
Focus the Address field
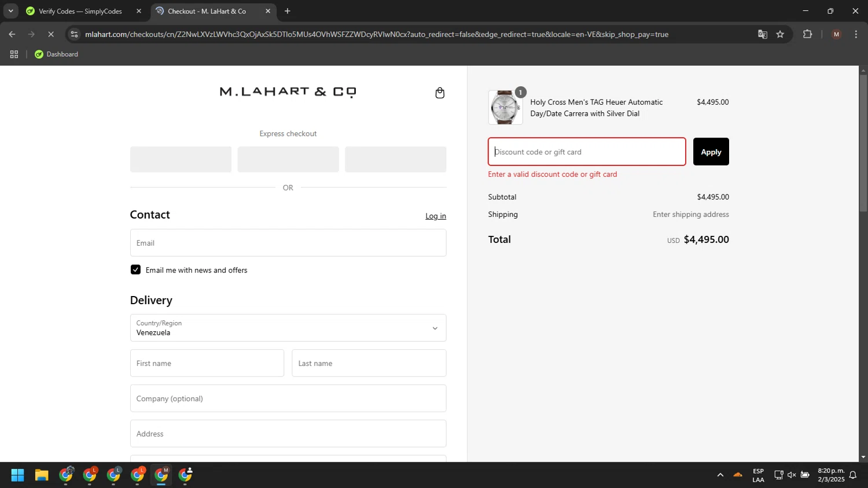288,434
